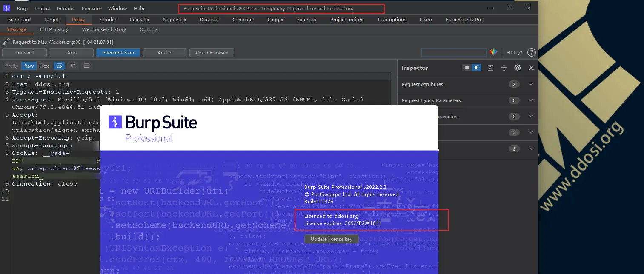Select the Pretty view mode

[11, 66]
